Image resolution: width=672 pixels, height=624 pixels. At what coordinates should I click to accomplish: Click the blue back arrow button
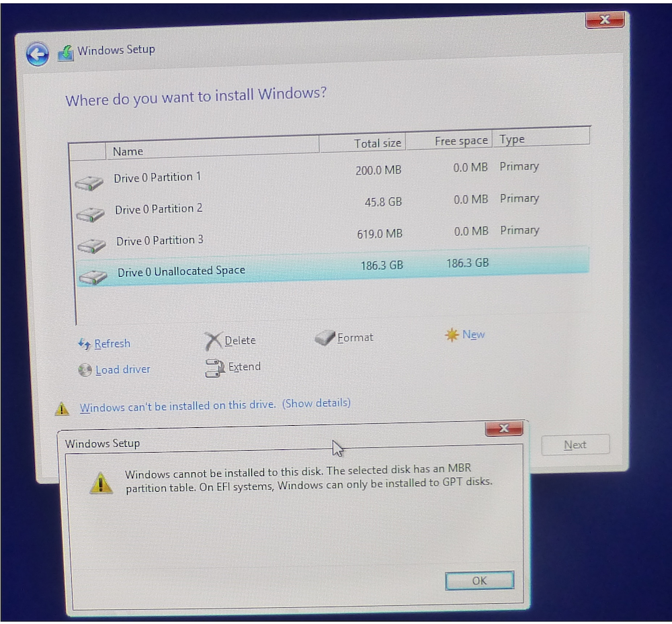click(37, 54)
